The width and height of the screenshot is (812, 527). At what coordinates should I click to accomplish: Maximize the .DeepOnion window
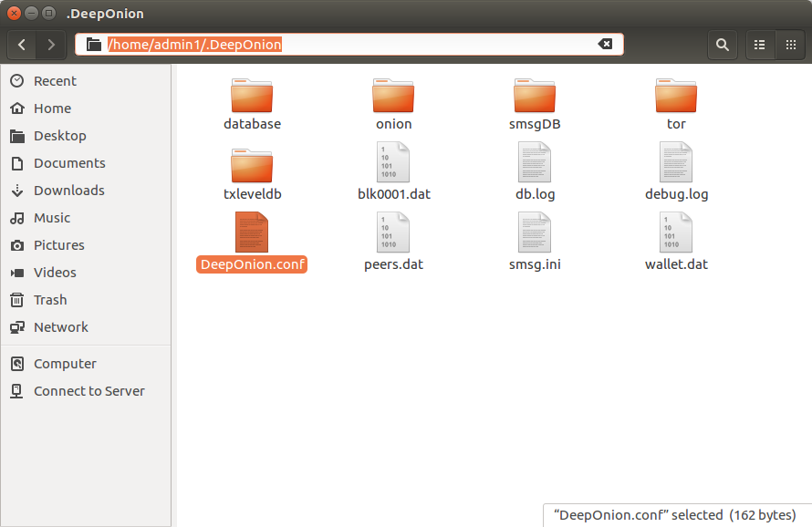pos(48,13)
